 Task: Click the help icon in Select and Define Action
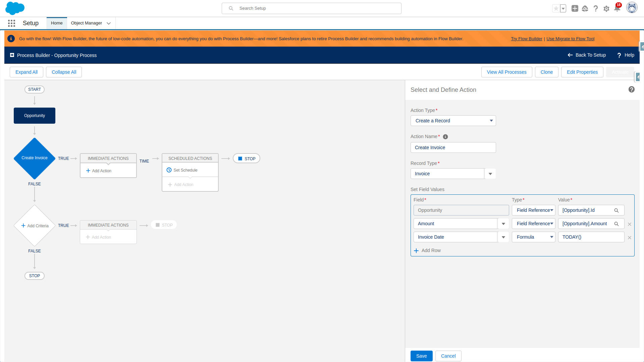632,89
